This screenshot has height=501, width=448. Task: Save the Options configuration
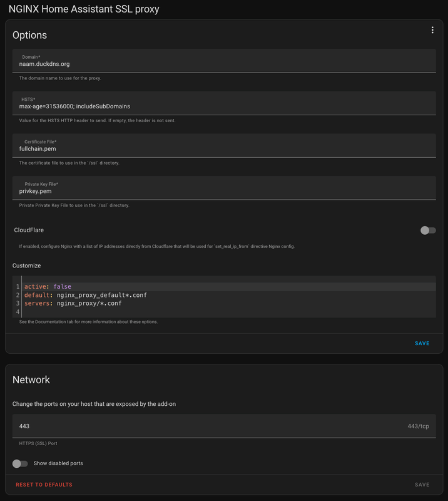pos(422,343)
